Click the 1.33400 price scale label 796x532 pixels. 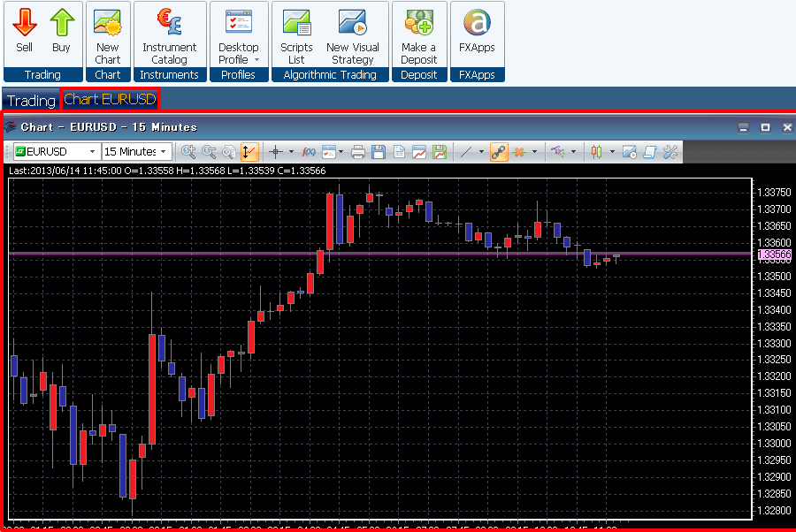(x=774, y=310)
